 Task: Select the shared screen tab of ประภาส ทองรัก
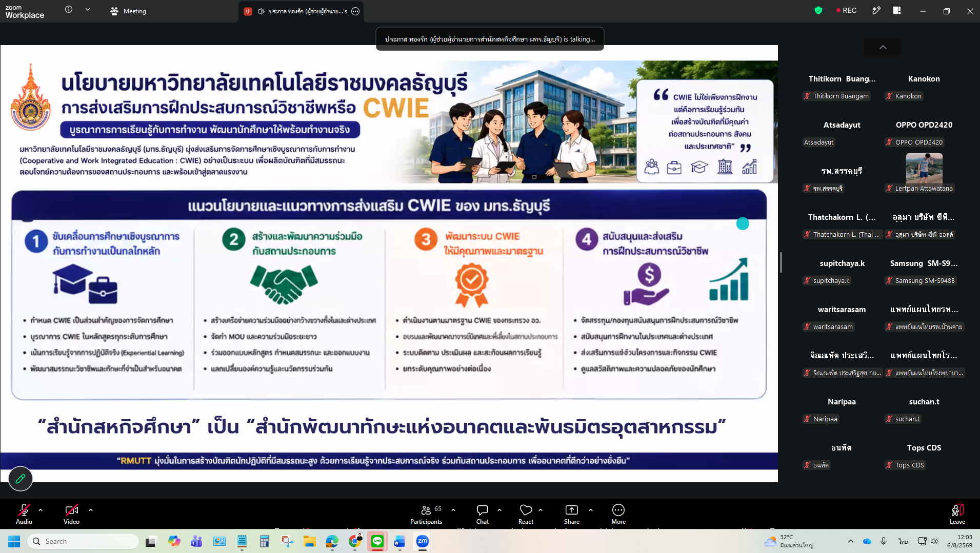pos(302,11)
